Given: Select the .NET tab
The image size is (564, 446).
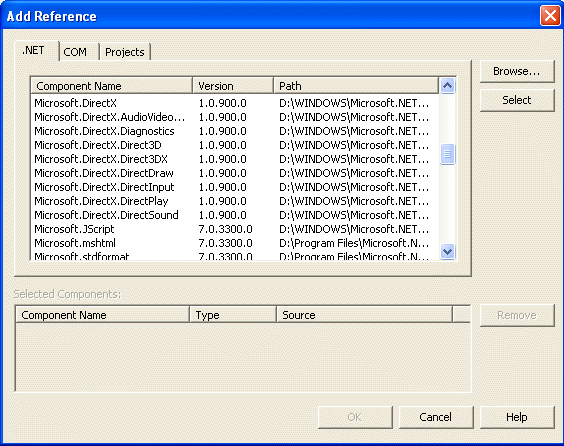Looking at the screenshot, I should [37, 50].
